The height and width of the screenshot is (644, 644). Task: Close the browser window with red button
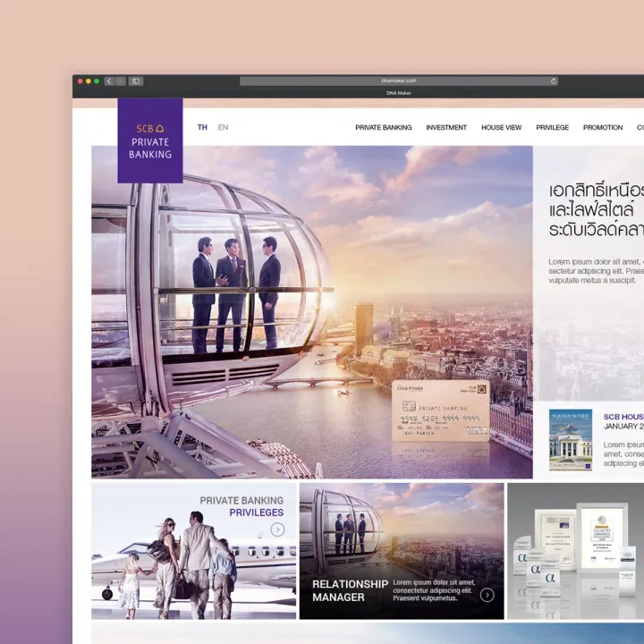(x=80, y=81)
